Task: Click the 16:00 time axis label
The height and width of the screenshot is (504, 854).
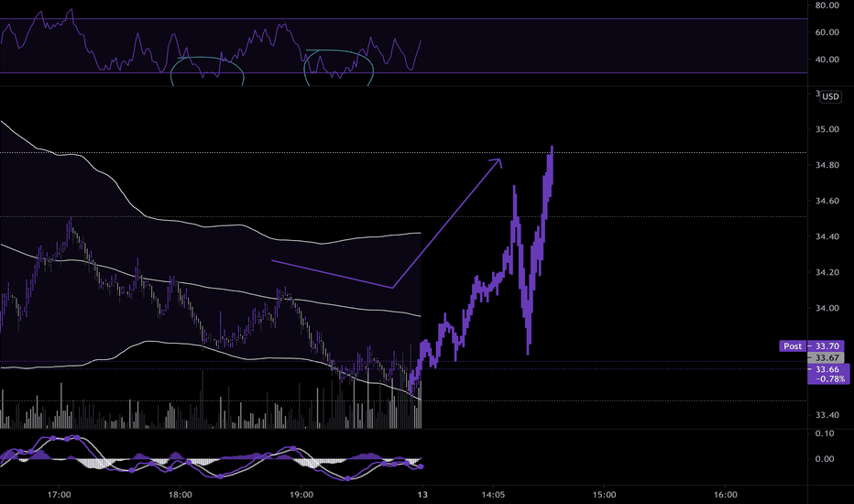Action: tap(726, 495)
